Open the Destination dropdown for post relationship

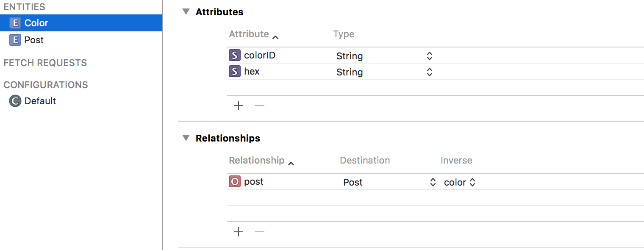433,181
